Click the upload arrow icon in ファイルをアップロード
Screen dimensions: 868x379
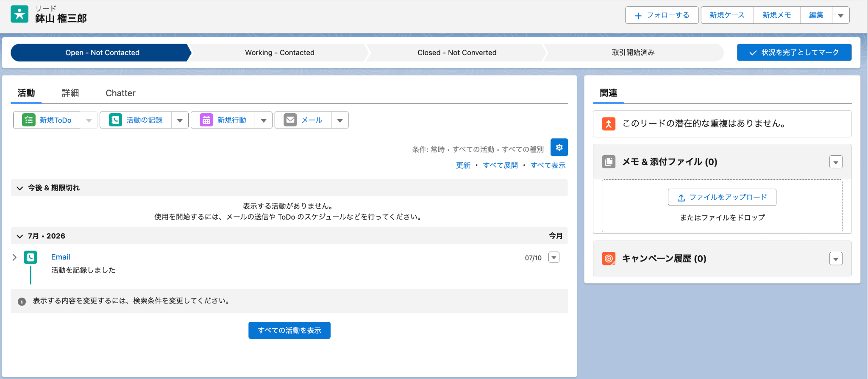(x=681, y=198)
